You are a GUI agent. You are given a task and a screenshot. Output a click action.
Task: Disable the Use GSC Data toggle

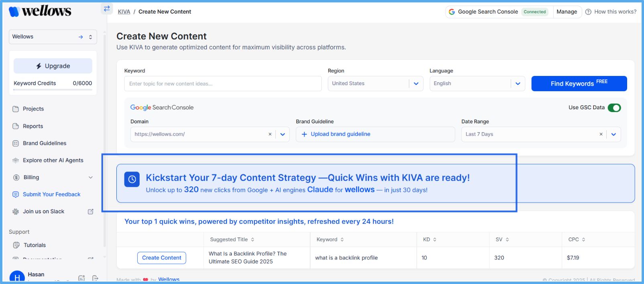click(614, 108)
